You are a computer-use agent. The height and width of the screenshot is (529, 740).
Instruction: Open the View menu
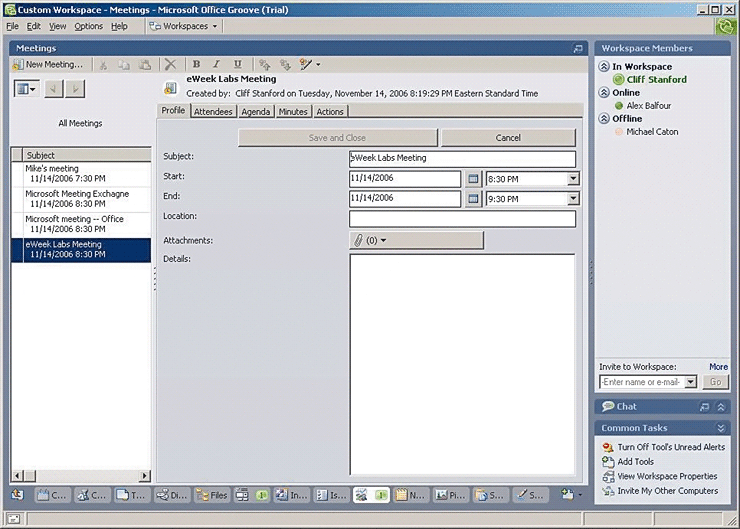click(58, 26)
